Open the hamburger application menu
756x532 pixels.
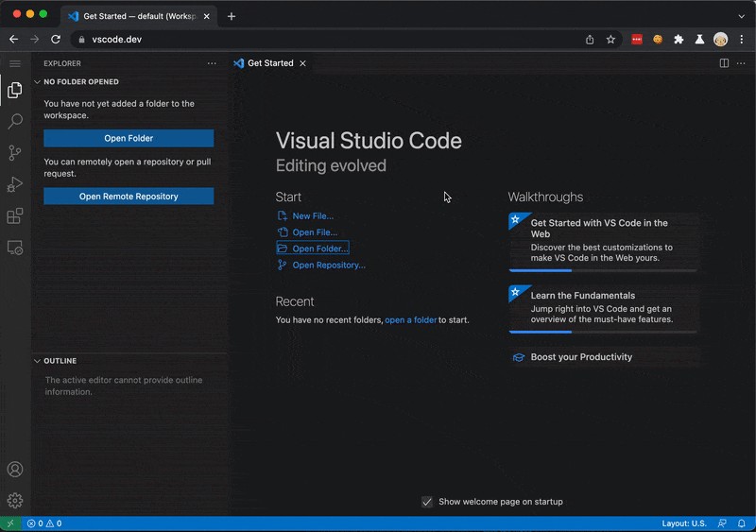pos(15,63)
